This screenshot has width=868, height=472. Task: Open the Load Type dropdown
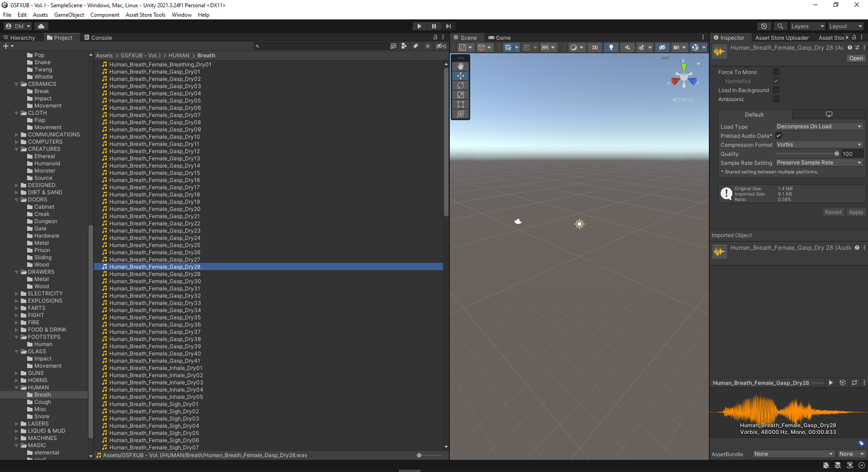[819, 126]
